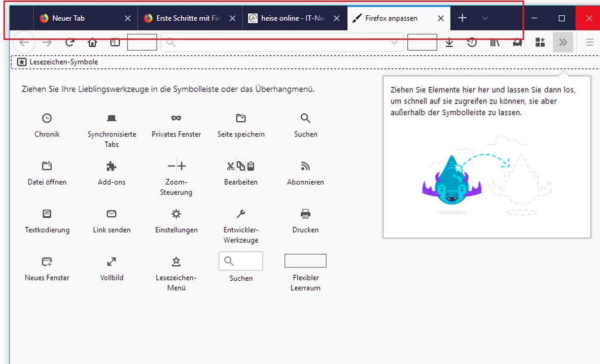Open the Firefox hamburger menu
Viewport: 600px width, 364px height.
coord(590,42)
